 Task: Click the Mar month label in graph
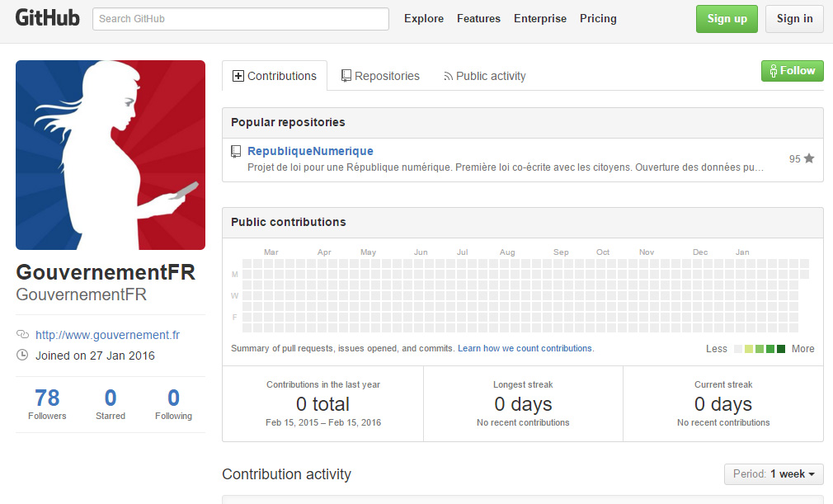tap(271, 252)
